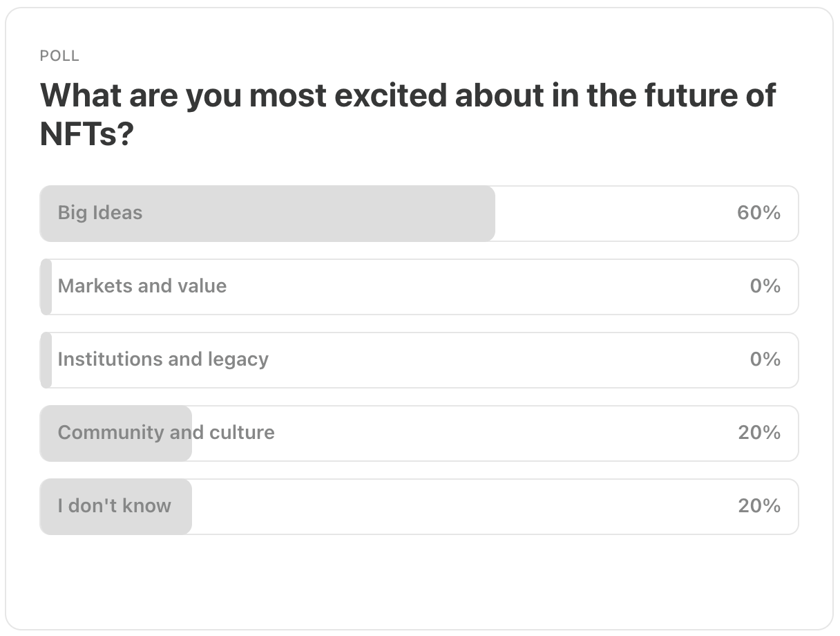Choose the Markets and value answer

pyautogui.click(x=142, y=286)
